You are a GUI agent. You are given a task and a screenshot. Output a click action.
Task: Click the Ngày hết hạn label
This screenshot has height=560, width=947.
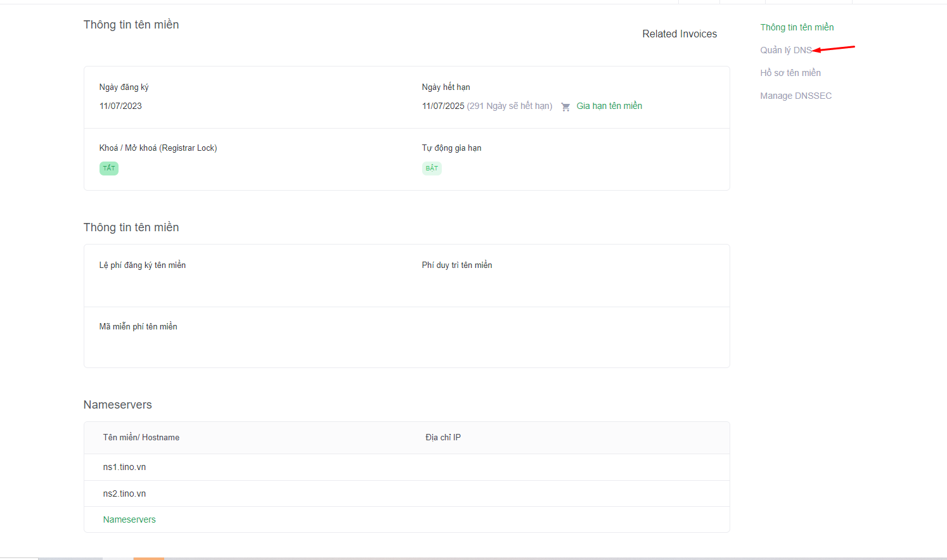point(446,87)
